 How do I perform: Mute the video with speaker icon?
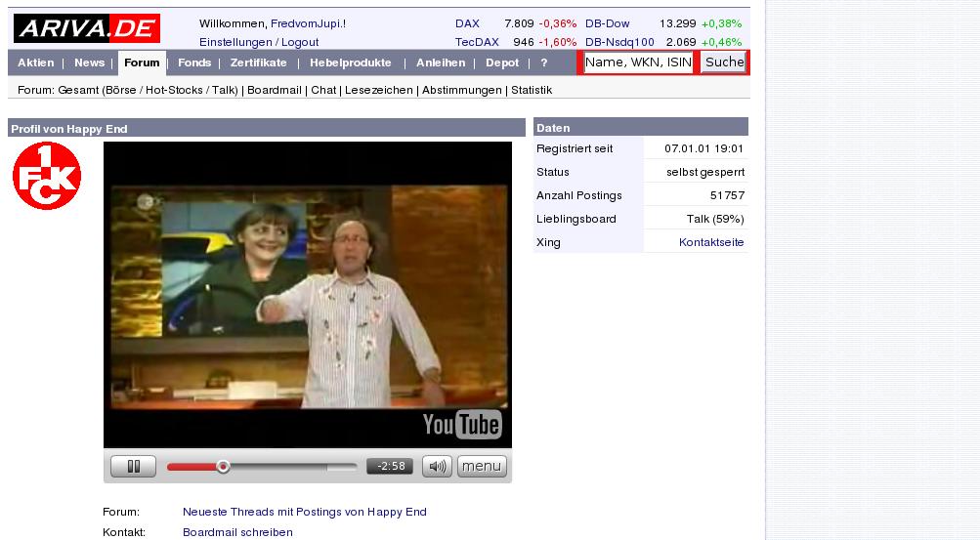(437, 467)
